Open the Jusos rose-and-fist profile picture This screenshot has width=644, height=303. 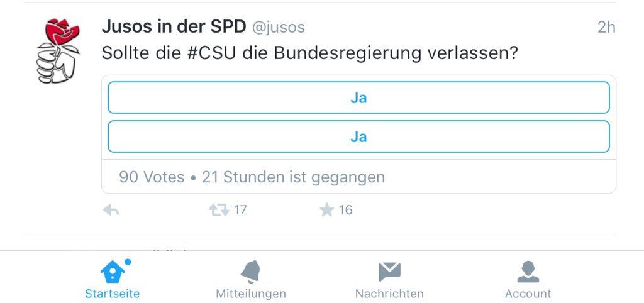click(x=58, y=50)
